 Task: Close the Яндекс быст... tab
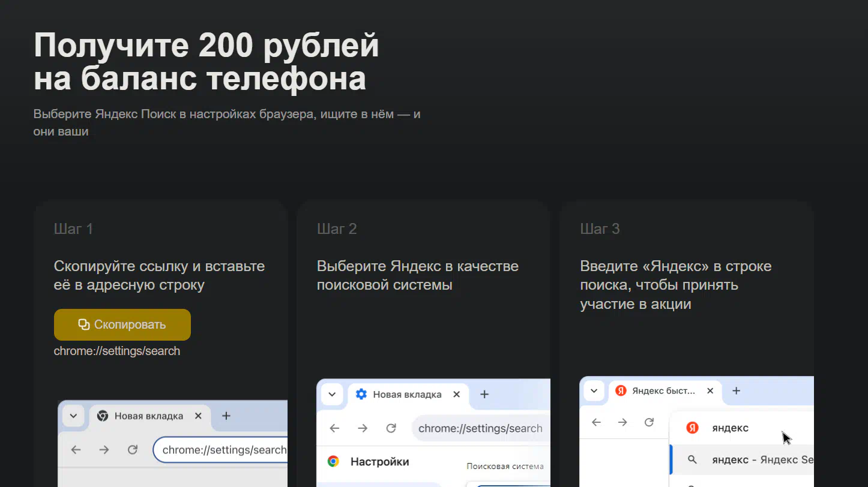710,391
